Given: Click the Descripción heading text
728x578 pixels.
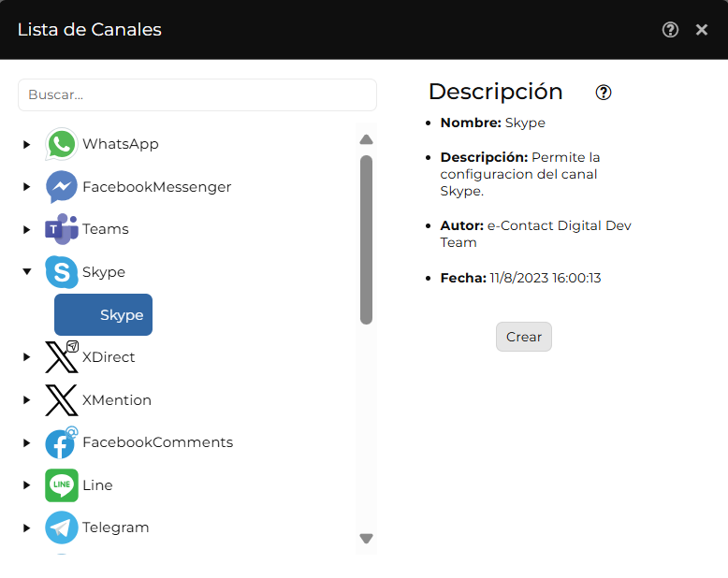Looking at the screenshot, I should (495, 92).
